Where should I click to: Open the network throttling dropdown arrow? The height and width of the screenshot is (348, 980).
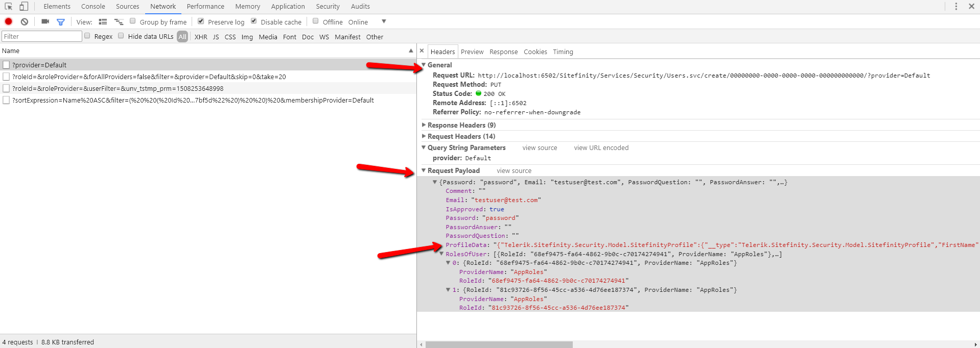pos(384,21)
